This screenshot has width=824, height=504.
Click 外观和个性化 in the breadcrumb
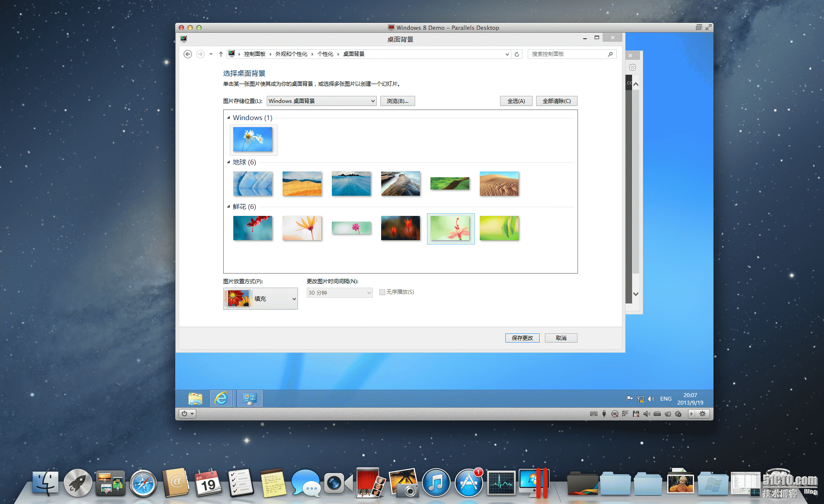pyautogui.click(x=291, y=54)
